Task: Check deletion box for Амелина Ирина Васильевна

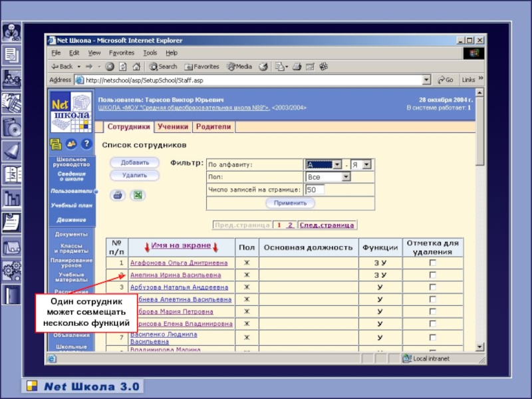Action: pos(432,275)
